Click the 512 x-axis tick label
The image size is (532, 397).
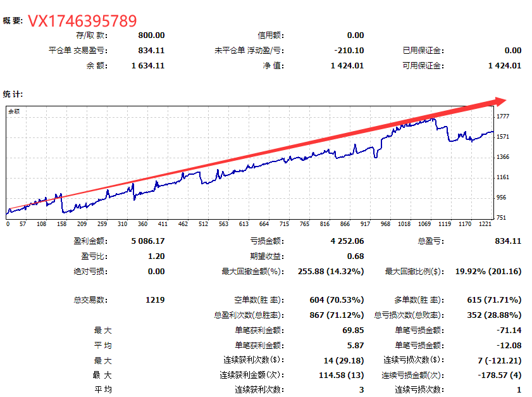click(203, 224)
